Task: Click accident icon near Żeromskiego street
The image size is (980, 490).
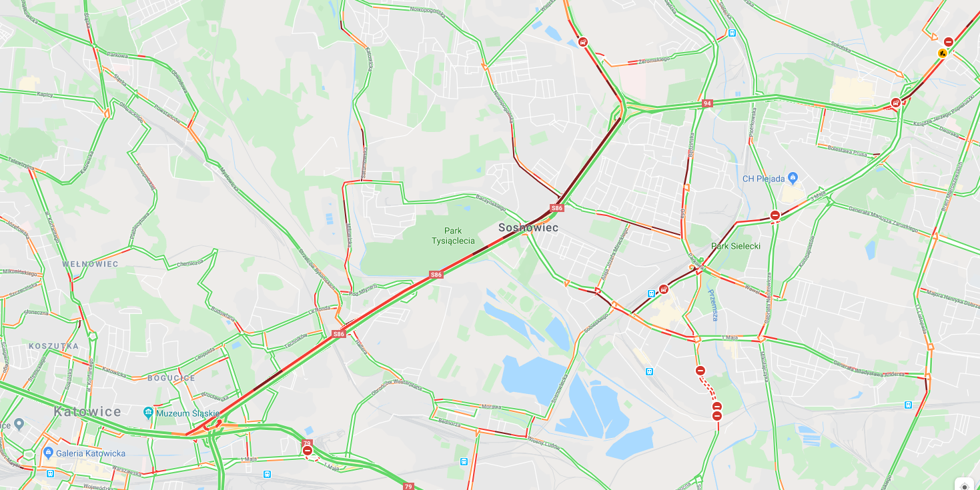Action: point(583,41)
